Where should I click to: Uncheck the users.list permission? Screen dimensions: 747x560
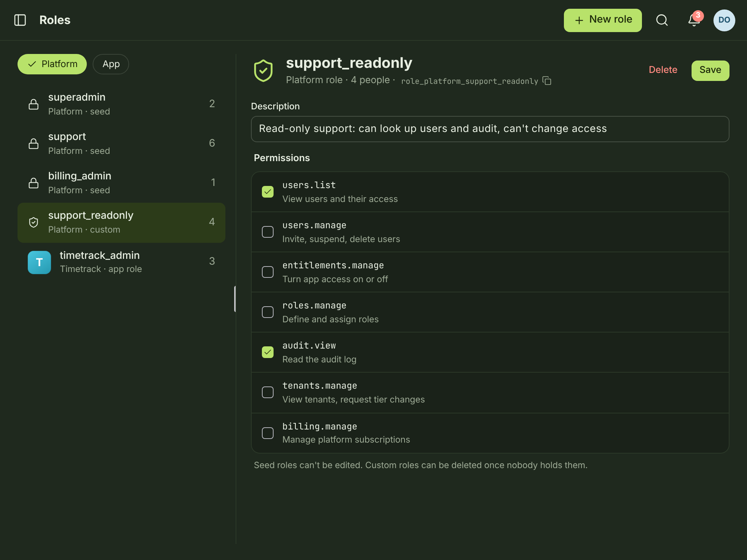click(268, 192)
